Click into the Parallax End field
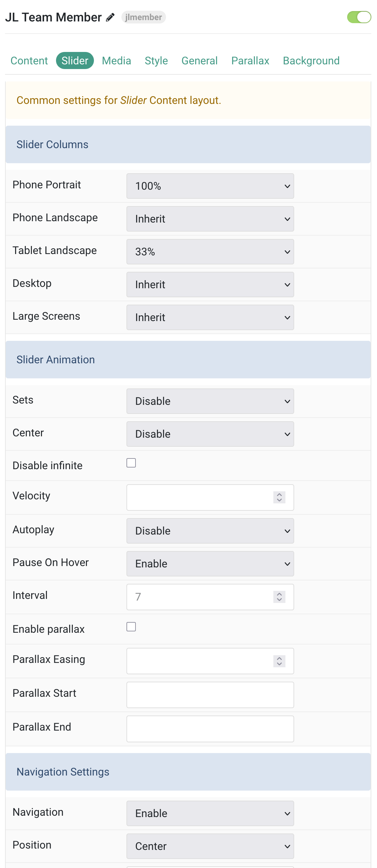 tap(210, 729)
